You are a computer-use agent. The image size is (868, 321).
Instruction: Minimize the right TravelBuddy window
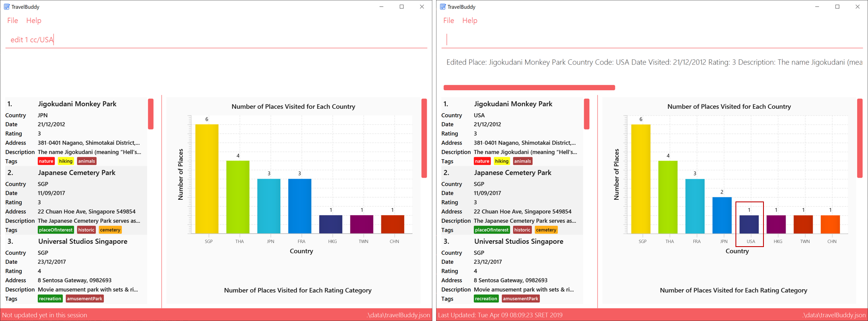817,7
